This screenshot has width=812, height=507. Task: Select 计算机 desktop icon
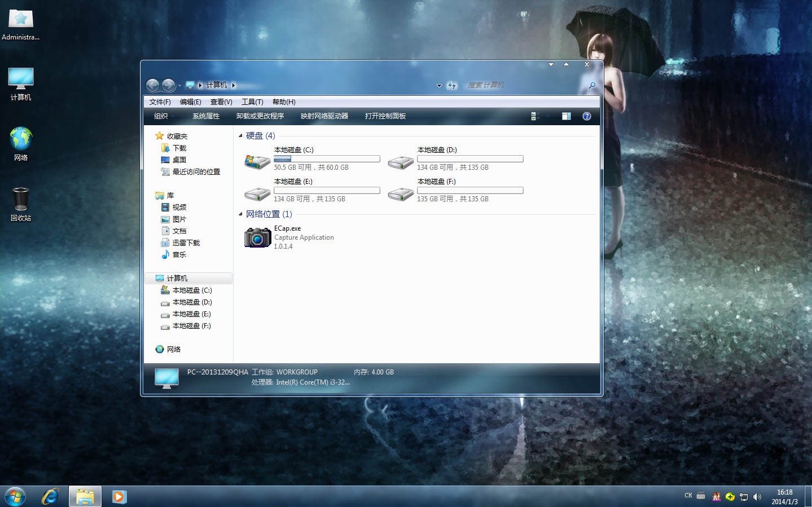pos(21,85)
